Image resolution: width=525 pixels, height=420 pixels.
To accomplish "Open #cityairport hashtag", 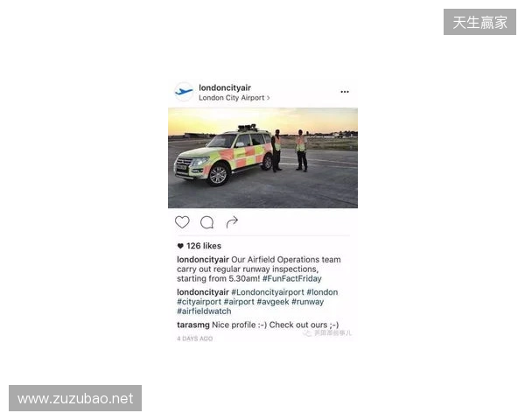I will tap(199, 302).
